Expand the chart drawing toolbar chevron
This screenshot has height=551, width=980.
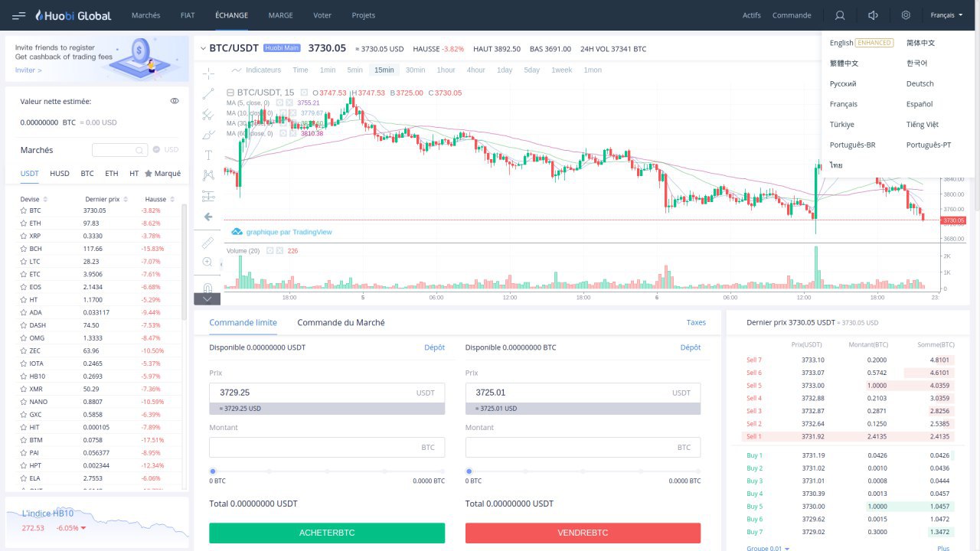coord(208,298)
